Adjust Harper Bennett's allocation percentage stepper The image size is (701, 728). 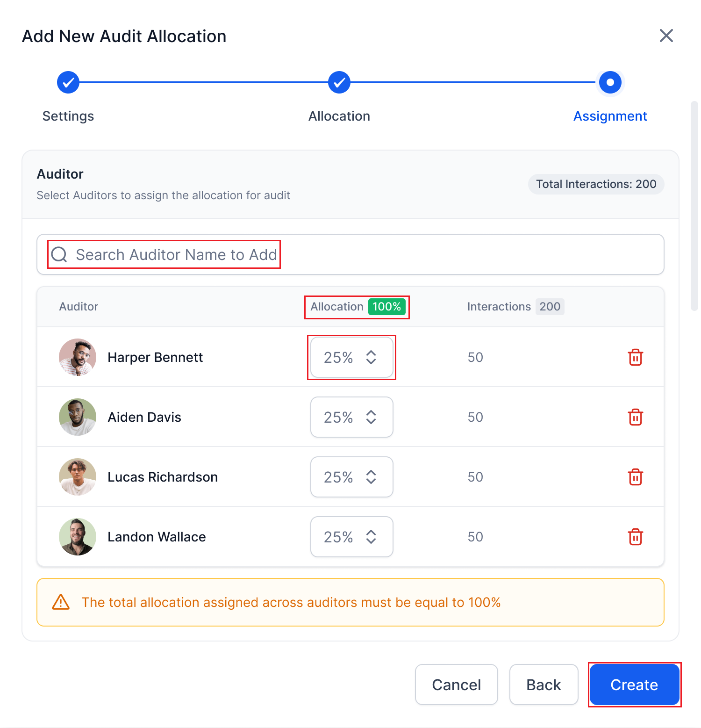pos(371,357)
